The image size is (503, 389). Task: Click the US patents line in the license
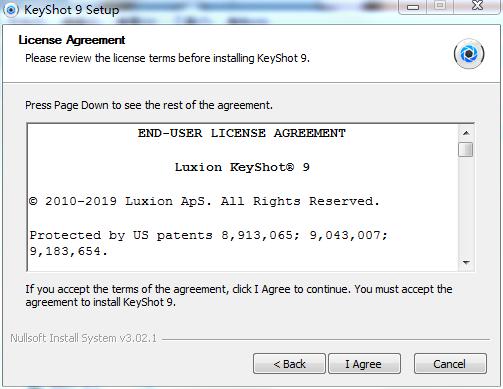[x=209, y=243]
